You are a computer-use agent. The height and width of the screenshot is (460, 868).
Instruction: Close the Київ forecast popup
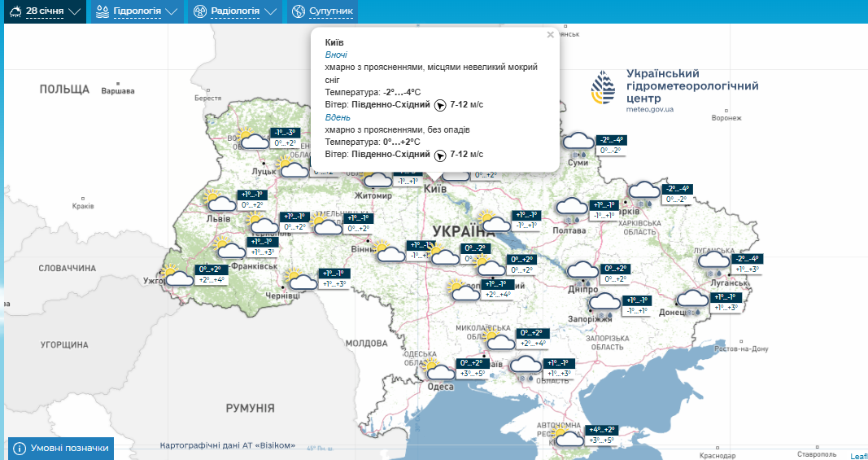(x=550, y=35)
